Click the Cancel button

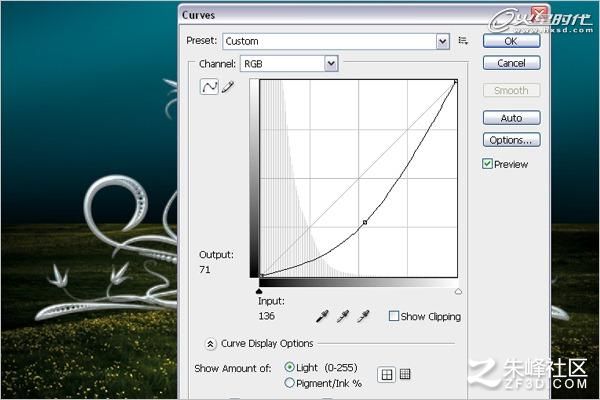pyautogui.click(x=512, y=63)
